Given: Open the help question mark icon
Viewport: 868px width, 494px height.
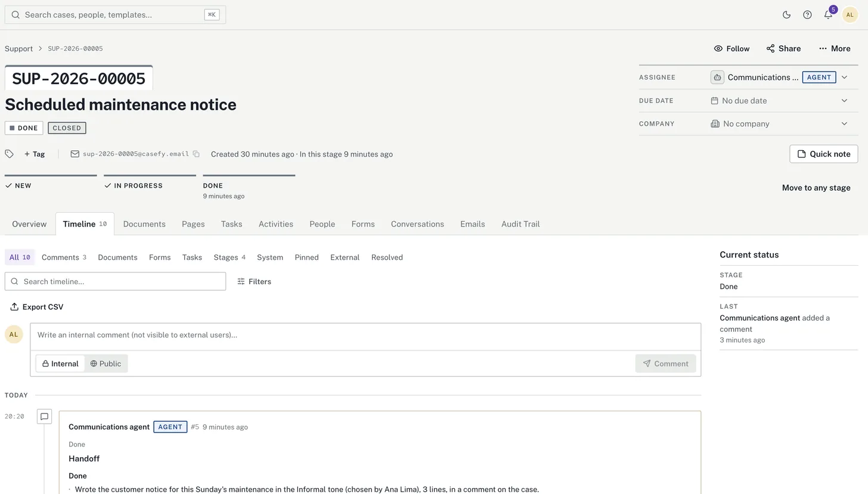Looking at the screenshot, I should click(x=807, y=15).
